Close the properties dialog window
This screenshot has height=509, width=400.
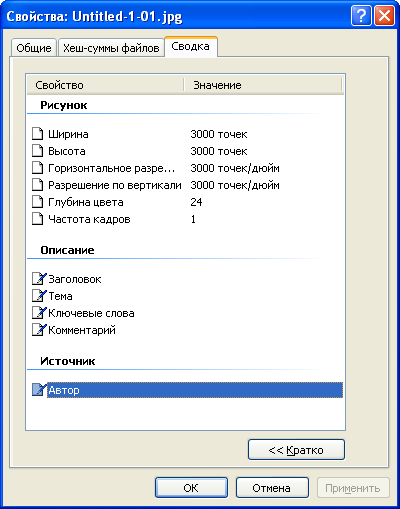tap(384, 16)
